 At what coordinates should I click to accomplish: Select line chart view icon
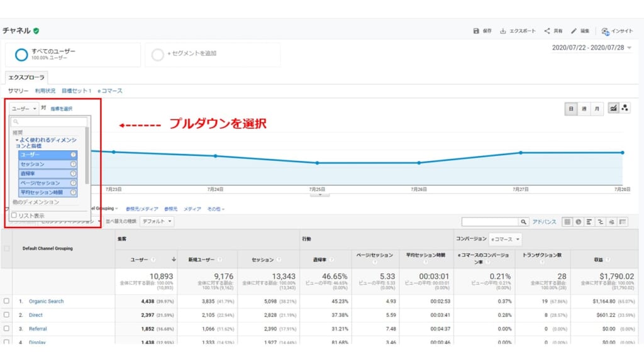[613, 108]
